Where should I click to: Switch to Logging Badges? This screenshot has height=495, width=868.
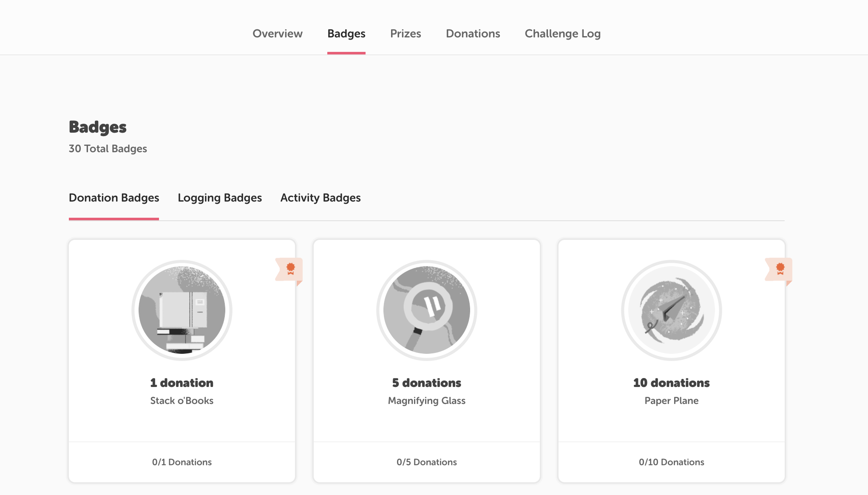point(220,198)
